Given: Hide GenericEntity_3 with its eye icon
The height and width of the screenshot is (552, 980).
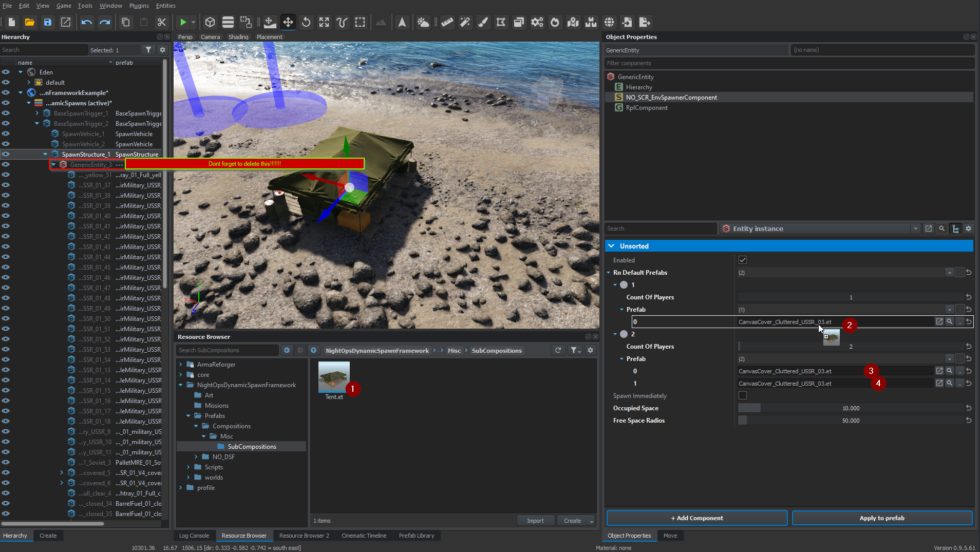Looking at the screenshot, I should (6, 165).
